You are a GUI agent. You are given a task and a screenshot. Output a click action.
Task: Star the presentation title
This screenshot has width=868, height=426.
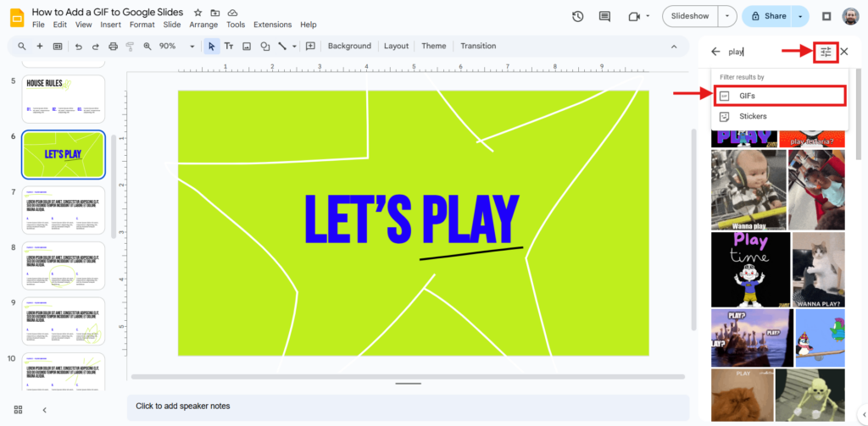(198, 13)
